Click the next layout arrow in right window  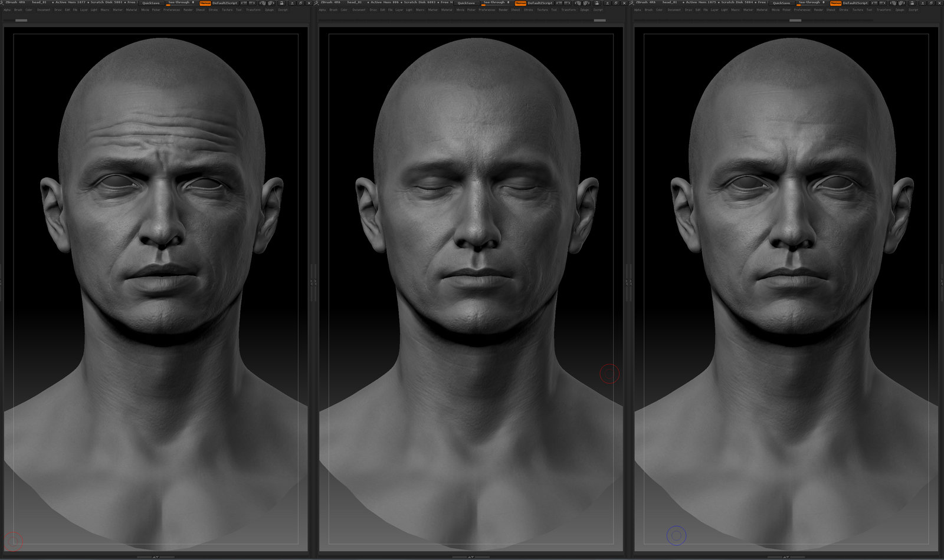pyautogui.click(x=883, y=3)
